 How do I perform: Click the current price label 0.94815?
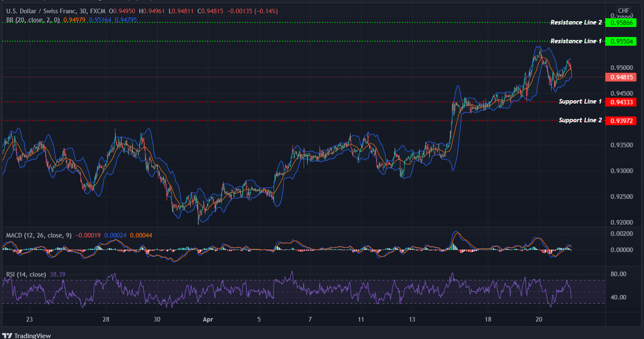[x=621, y=77]
